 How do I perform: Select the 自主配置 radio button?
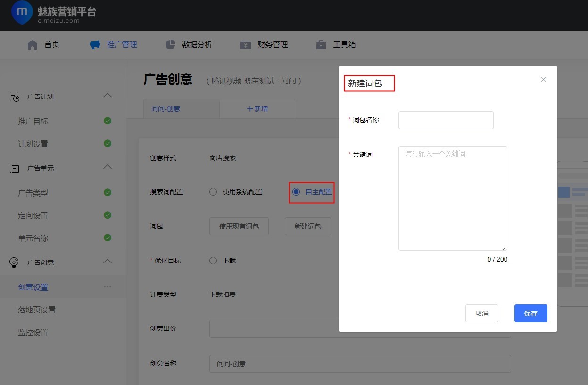tap(296, 192)
